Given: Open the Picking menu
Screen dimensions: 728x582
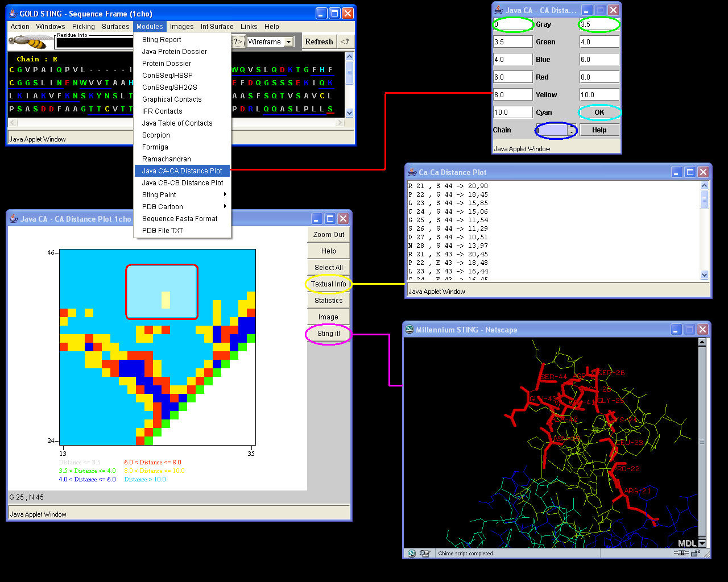Looking at the screenshot, I should (x=84, y=26).
